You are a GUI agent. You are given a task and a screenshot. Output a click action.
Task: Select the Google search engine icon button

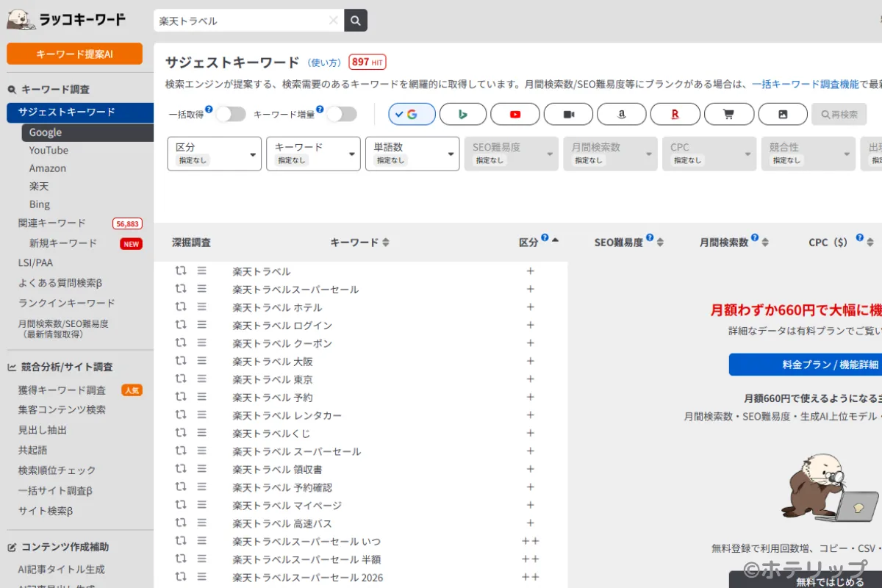coord(412,114)
